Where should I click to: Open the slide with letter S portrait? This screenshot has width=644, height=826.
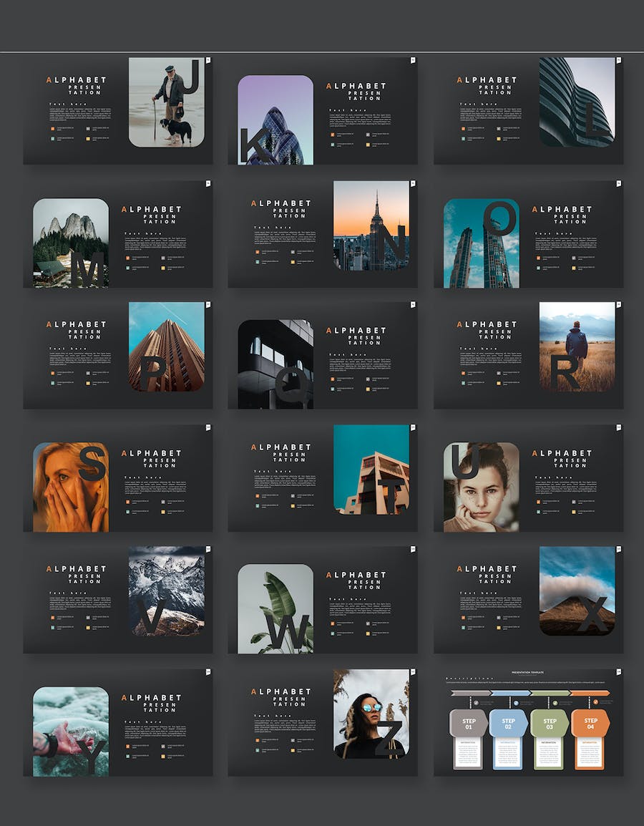pos(118,478)
